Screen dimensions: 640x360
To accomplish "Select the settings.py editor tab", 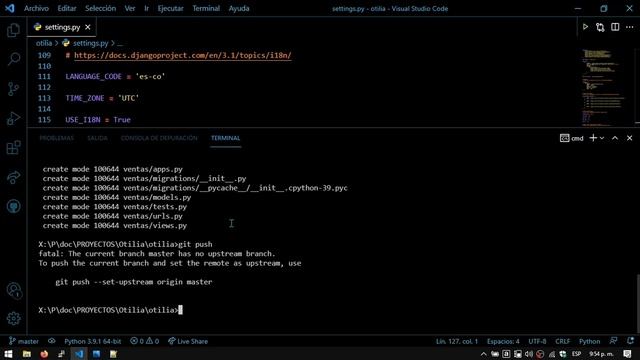I will (x=62, y=27).
